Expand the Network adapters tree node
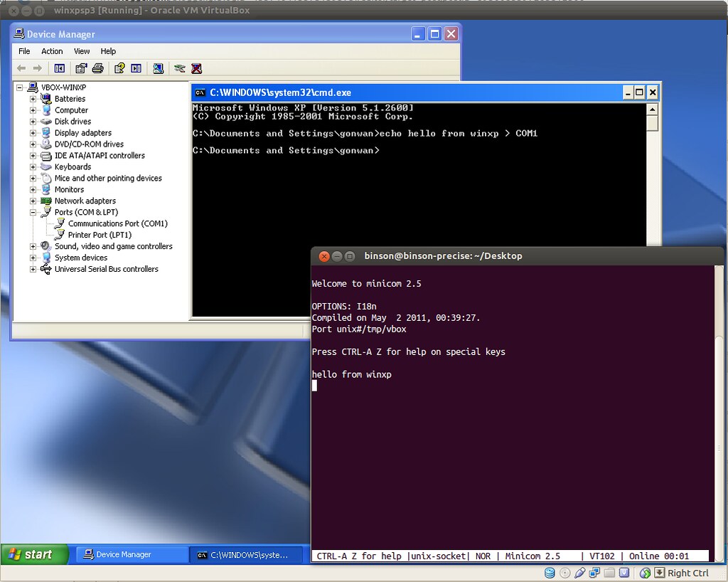Image resolution: width=728 pixels, height=582 pixels. pos(33,201)
